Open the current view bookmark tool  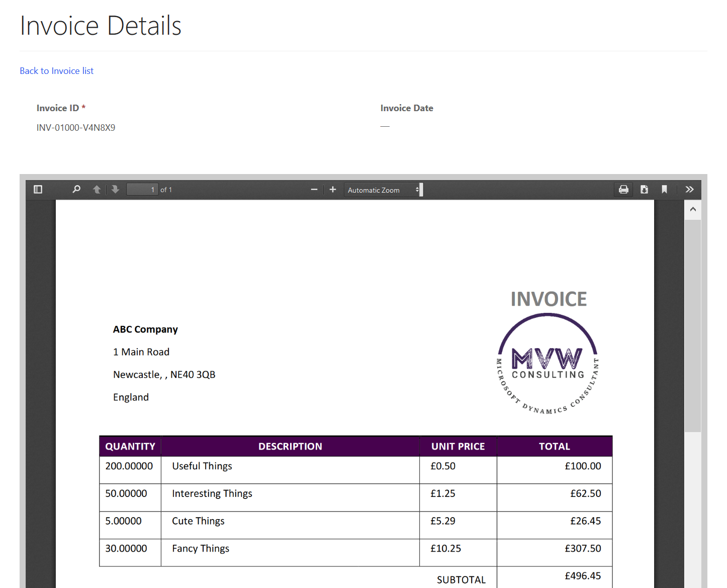click(x=664, y=190)
